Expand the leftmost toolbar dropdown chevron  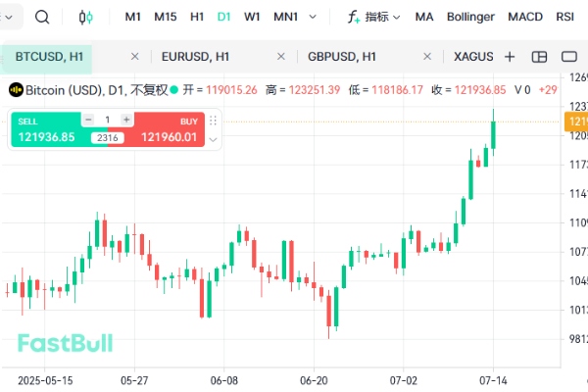tap(10, 17)
